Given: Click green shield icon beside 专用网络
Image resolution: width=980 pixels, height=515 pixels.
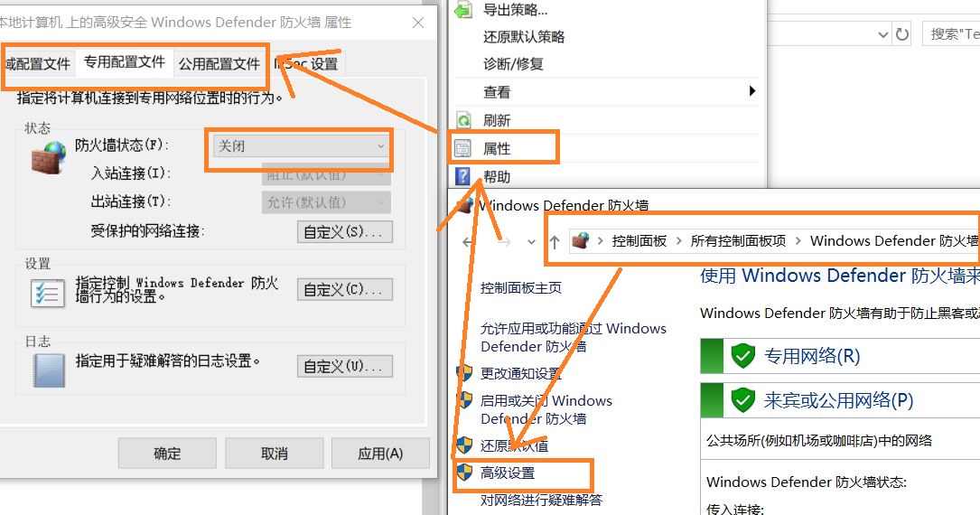Looking at the screenshot, I should pyautogui.click(x=742, y=356).
